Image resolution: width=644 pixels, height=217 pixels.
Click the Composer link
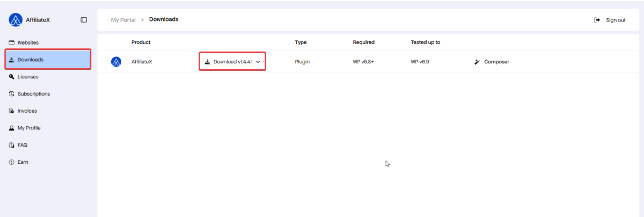(496, 62)
